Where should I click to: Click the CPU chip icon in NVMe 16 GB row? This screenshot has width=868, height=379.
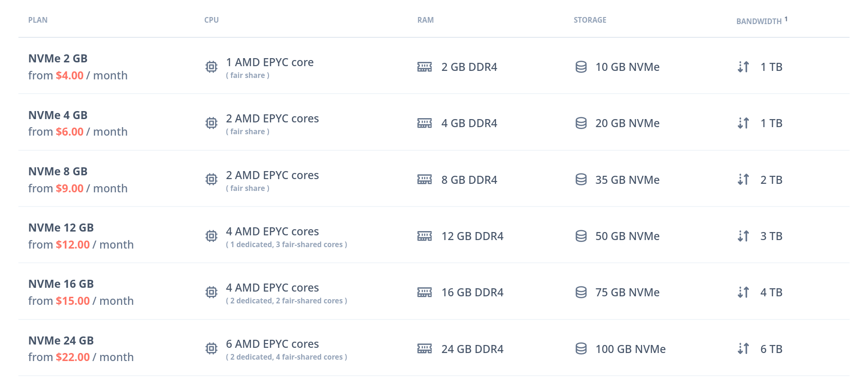(x=211, y=292)
